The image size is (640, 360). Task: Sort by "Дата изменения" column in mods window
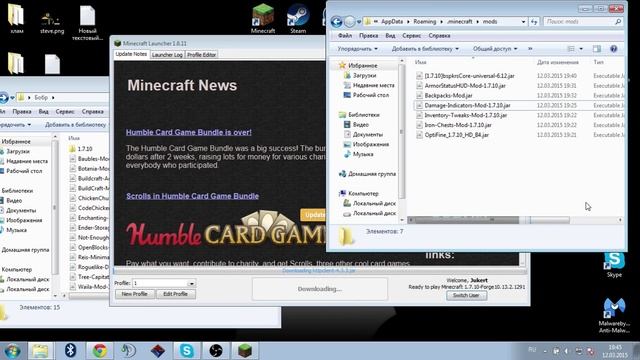[558, 62]
